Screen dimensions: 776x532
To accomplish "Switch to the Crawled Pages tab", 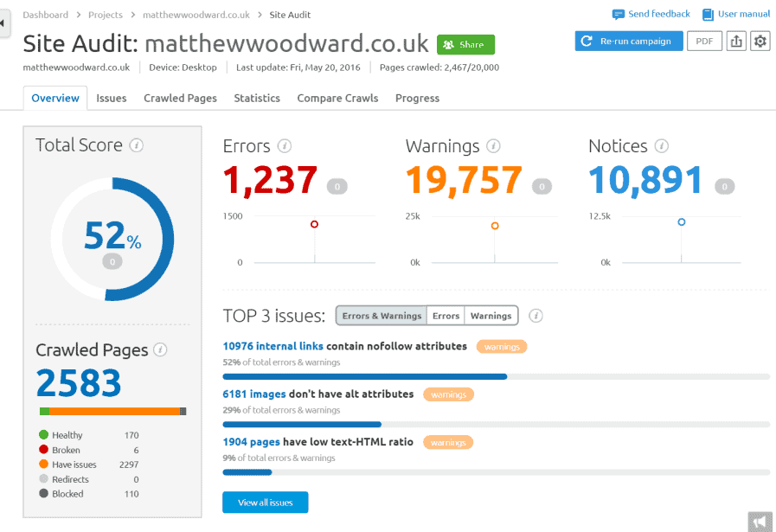I will coord(180,98).
